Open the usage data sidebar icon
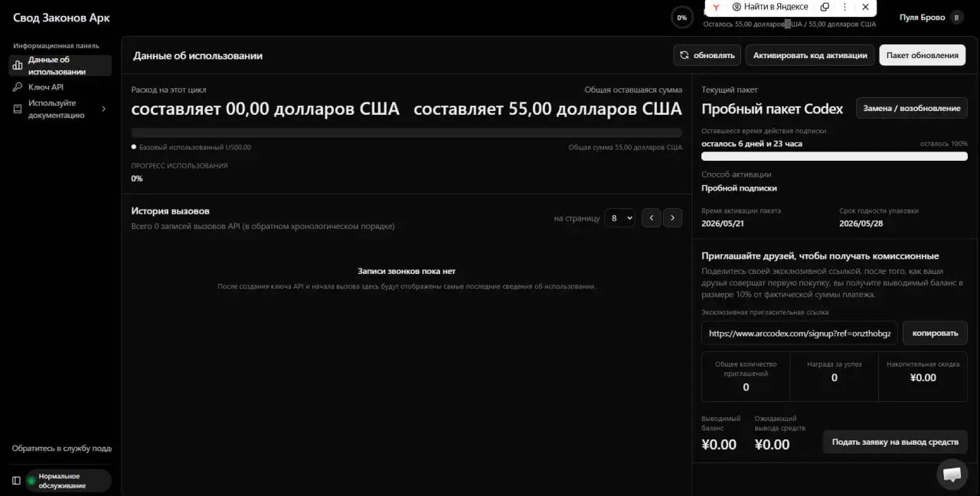Image resolution: width=980 pixels, height=496 pixels. pyautogui.click(x=17, y=66)
